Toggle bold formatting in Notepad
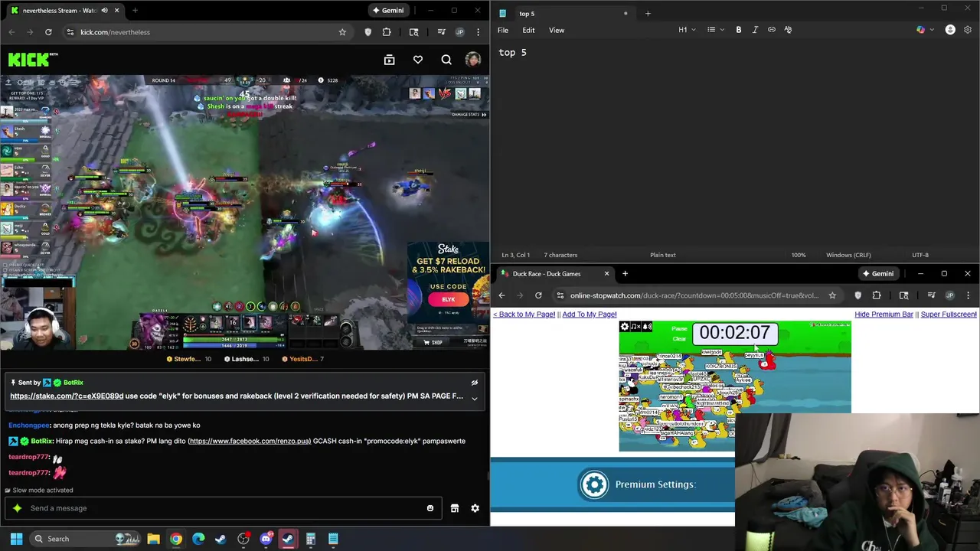 [x=738, y=30]
